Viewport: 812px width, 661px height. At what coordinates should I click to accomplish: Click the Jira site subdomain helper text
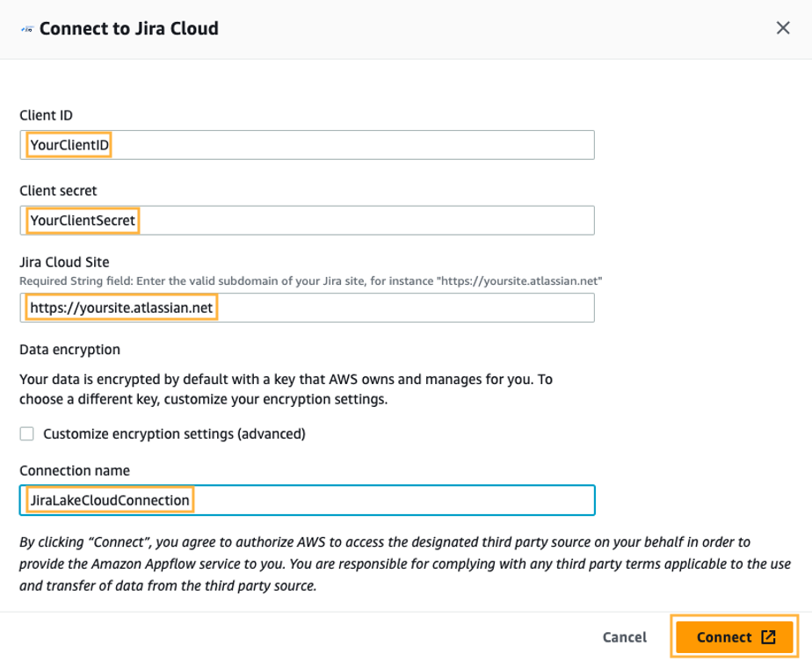pyautogui.click(x=310, y=280)
